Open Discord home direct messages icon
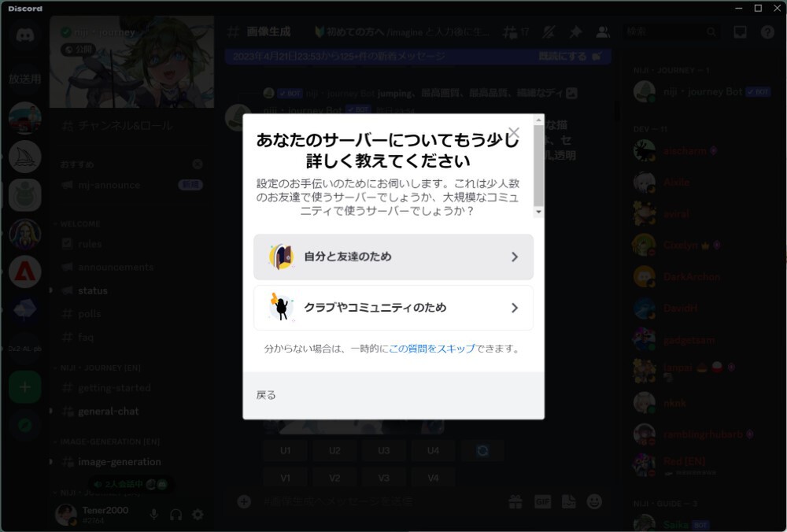The height and width of the screenshot is (532, 787). [x=24, y=35]
